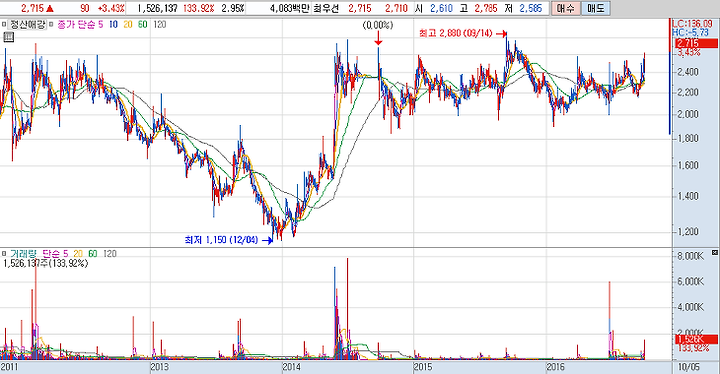
Task: Click the low price 2,585 after 저
Action: pyautogui.click(x=530, y=9)
